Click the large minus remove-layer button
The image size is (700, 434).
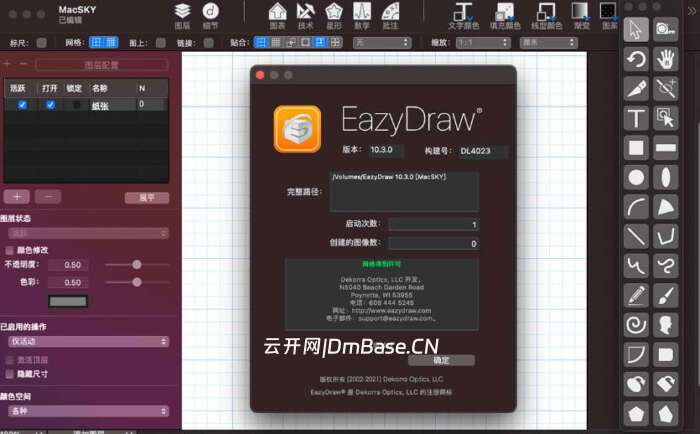(48, 196)
